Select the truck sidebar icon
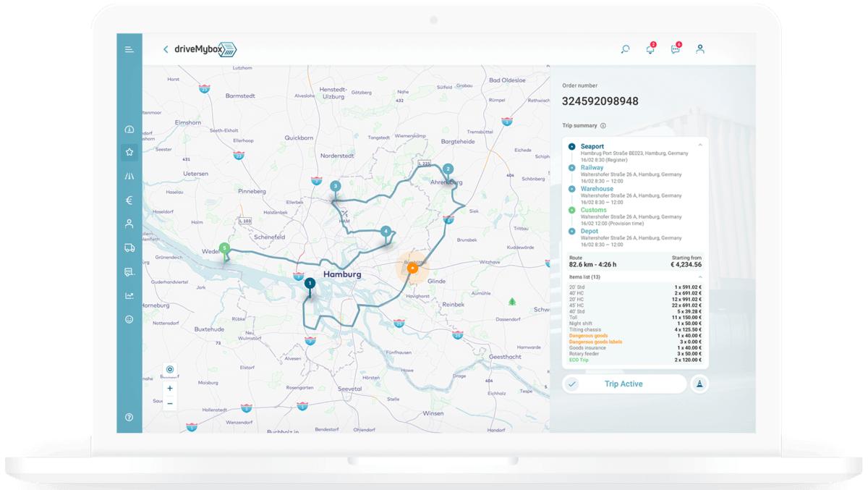This screenshot has height=490, width=868. (x=129, y=248)
